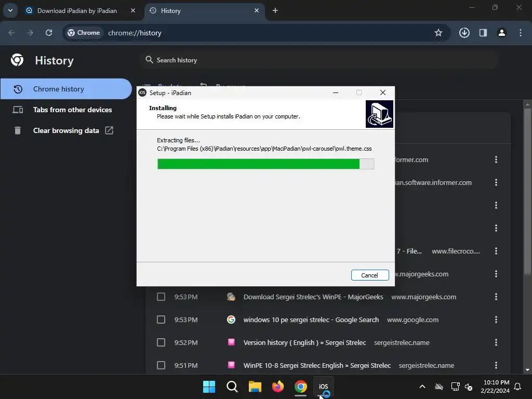Click the Search history field
This screenshot has height=399, width=532.
(319, 60)
